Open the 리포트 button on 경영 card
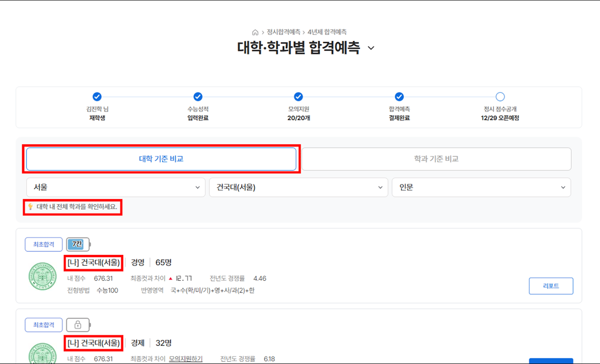 (551, 286)
